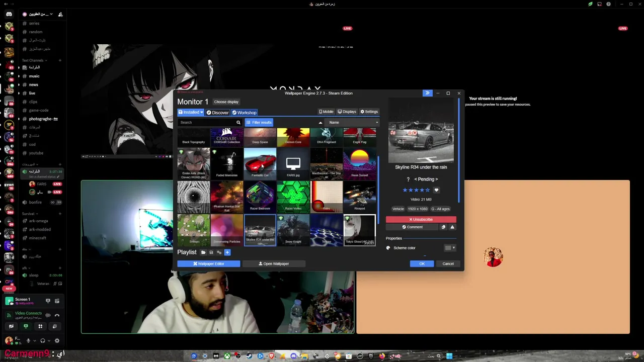Open the playlist settings gears icon
This screenshot has width=644, height=362.
pos(219,252)
